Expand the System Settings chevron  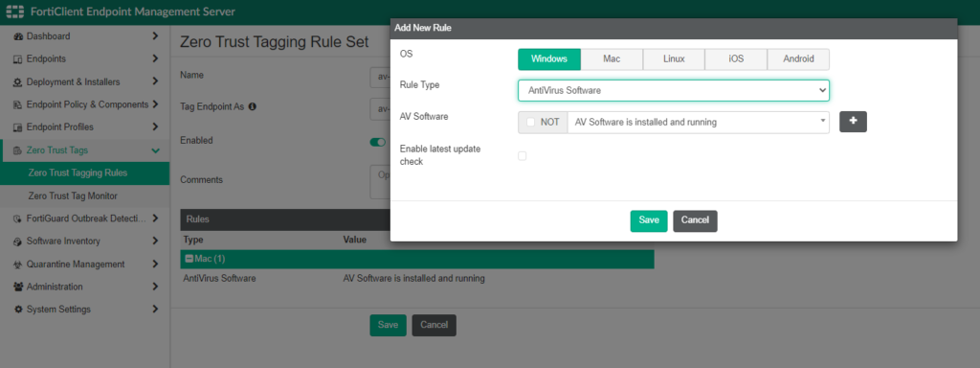(x=155, y=310)
